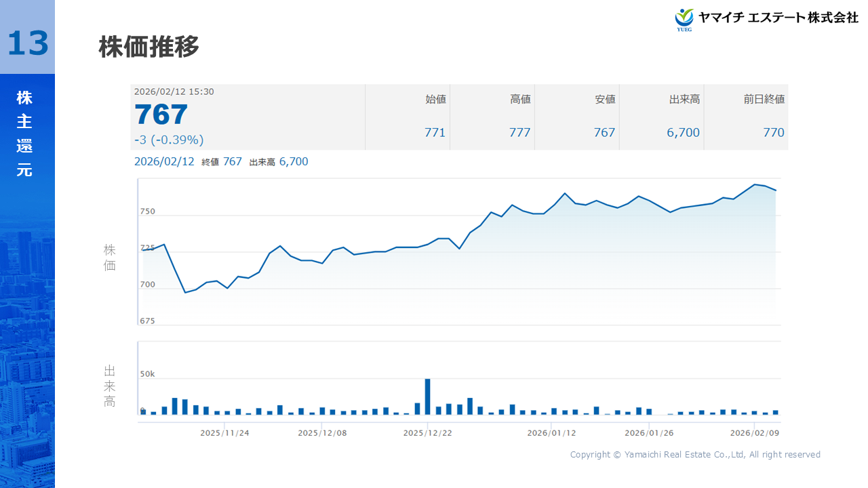This screenshot has height=488, width=868.
Task: Click the 2026/02/12 15:30 timestamp
Action: pyautogui.click(x=174, y=91)
